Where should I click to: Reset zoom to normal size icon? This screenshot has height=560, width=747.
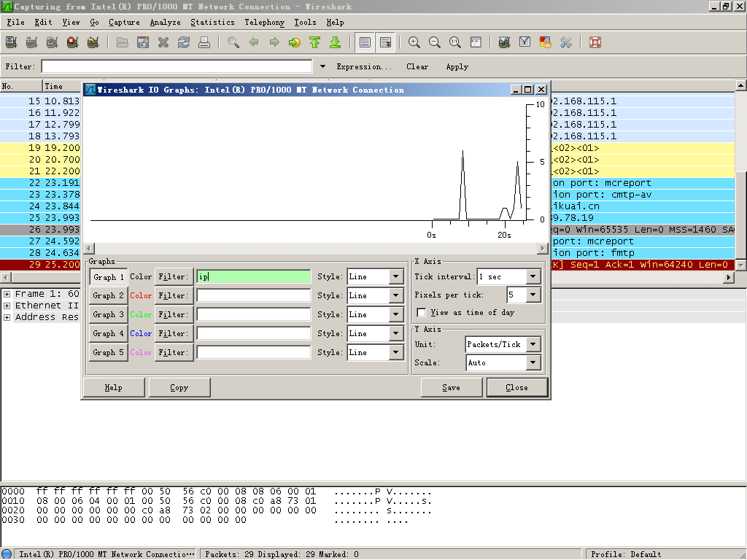click(x=455, y=42)
